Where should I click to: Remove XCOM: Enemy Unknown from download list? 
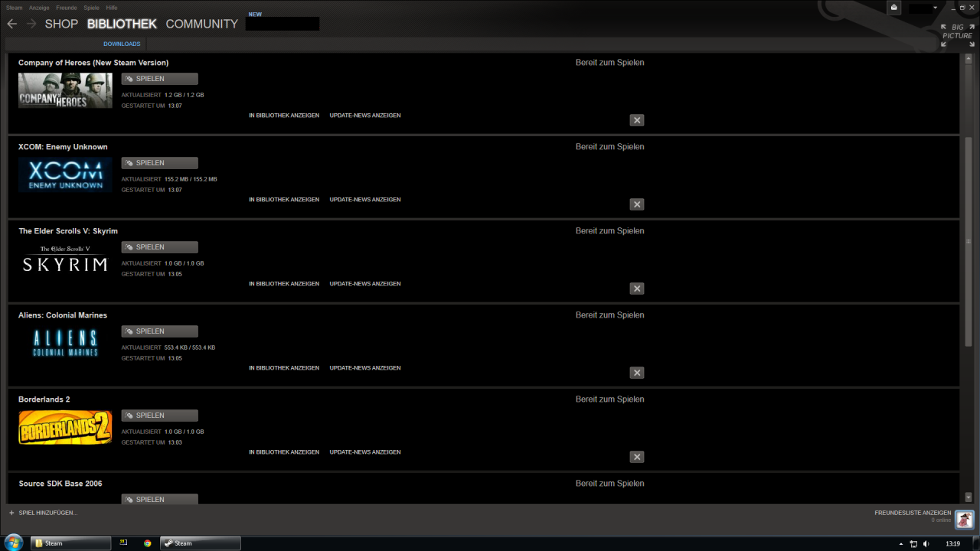(x=637, y=204)
